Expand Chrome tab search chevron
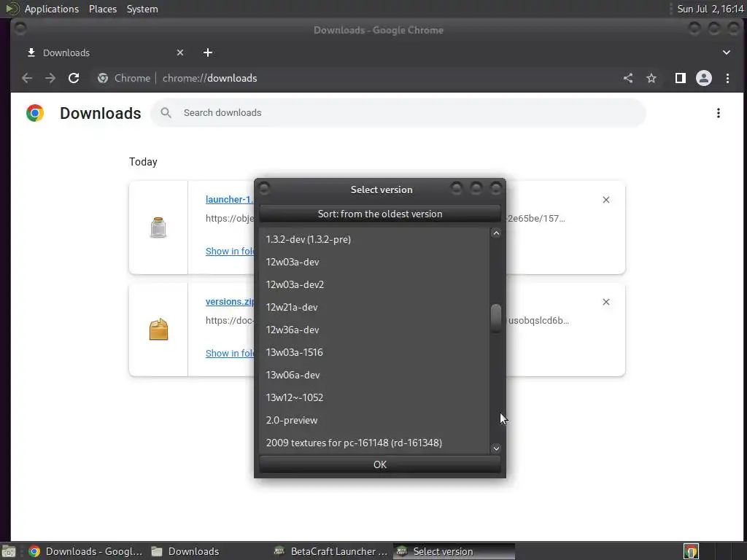Viewport: 747px width, 560px height. tap(727, 52)
